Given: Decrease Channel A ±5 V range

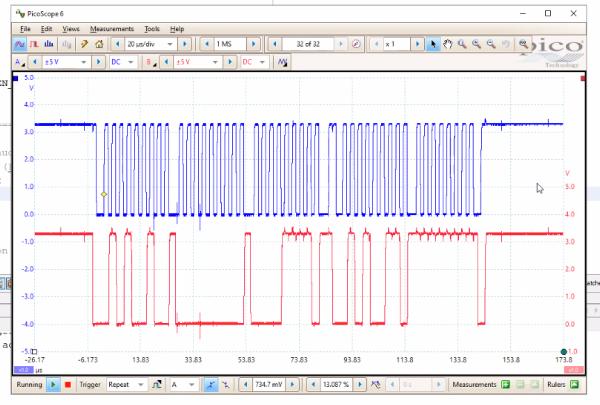Looking at the screenshot, I should pyautogui.click(x=35, y=62).
